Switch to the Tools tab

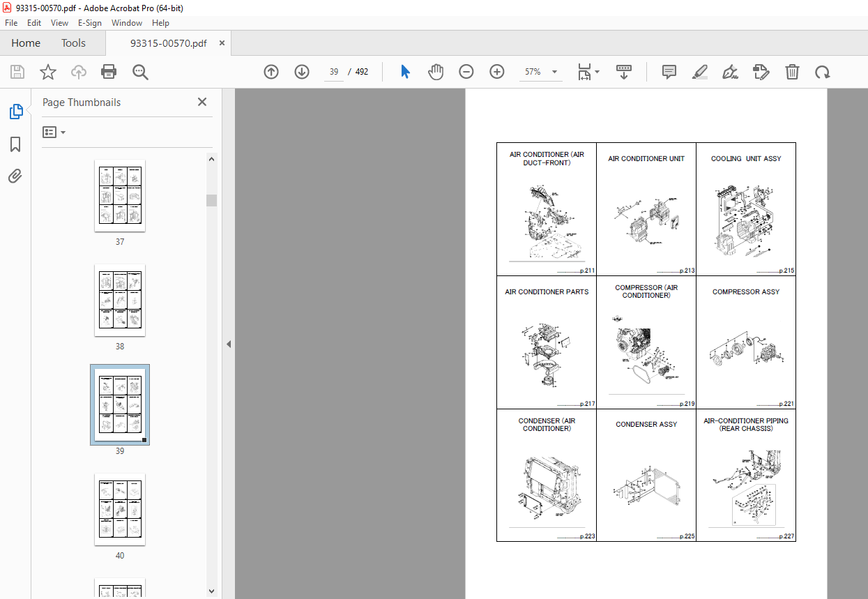[x=73, y=43]
